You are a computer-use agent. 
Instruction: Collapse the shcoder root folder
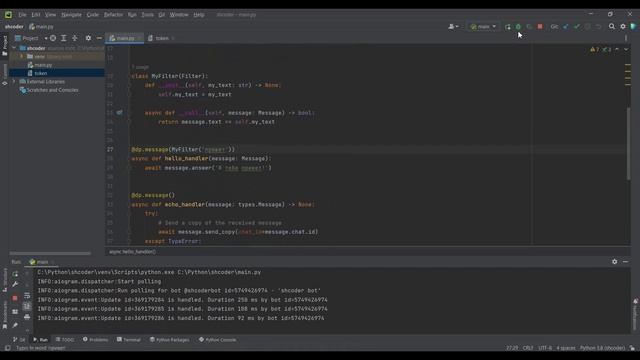coord(14,48)
